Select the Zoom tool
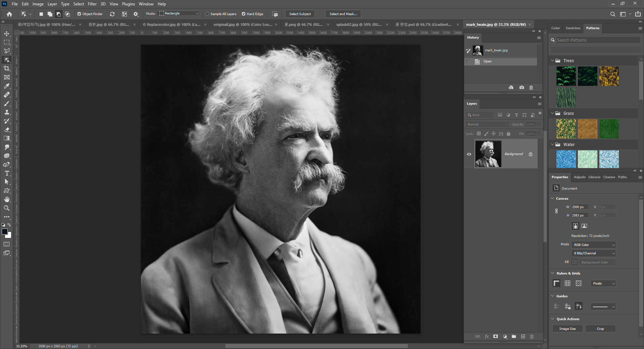 tap(7, 208)
